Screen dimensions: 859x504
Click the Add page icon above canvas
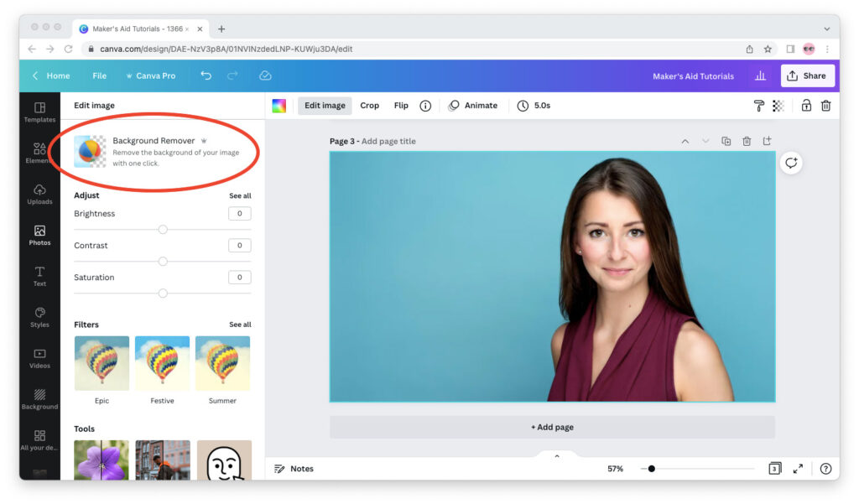[767, 141]
